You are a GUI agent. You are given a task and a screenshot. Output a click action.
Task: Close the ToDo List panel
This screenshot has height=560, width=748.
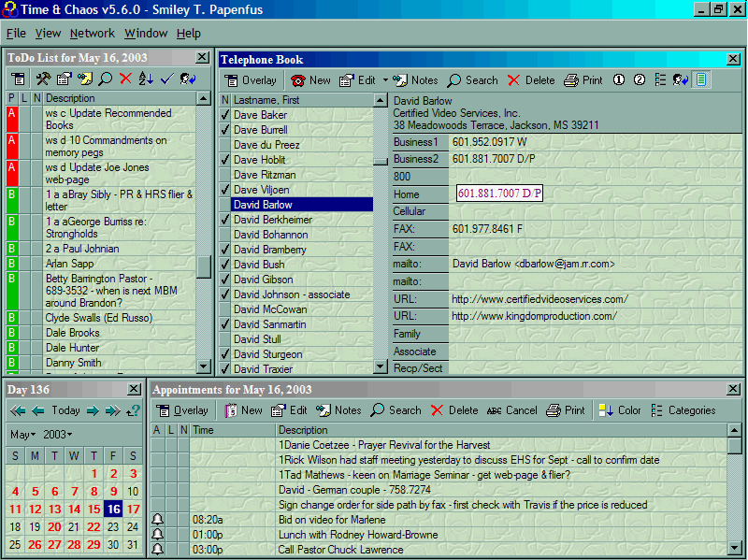pos(202,57)
